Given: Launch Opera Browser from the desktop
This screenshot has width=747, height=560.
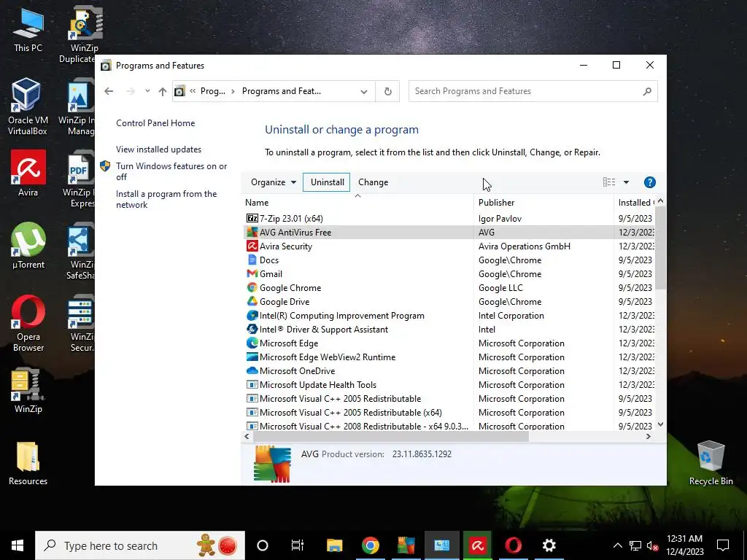Looking at the screenshot, I should click(x=28, y=323).
